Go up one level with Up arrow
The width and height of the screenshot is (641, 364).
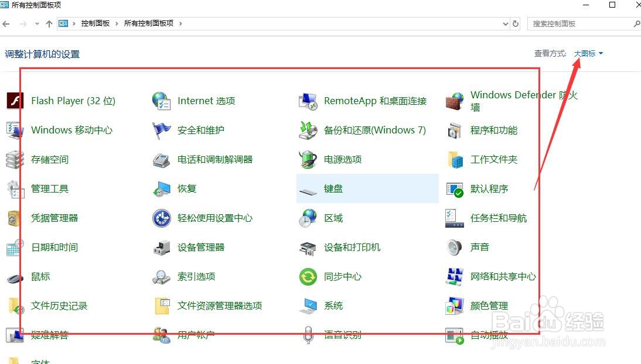click(x=49, y=23)
